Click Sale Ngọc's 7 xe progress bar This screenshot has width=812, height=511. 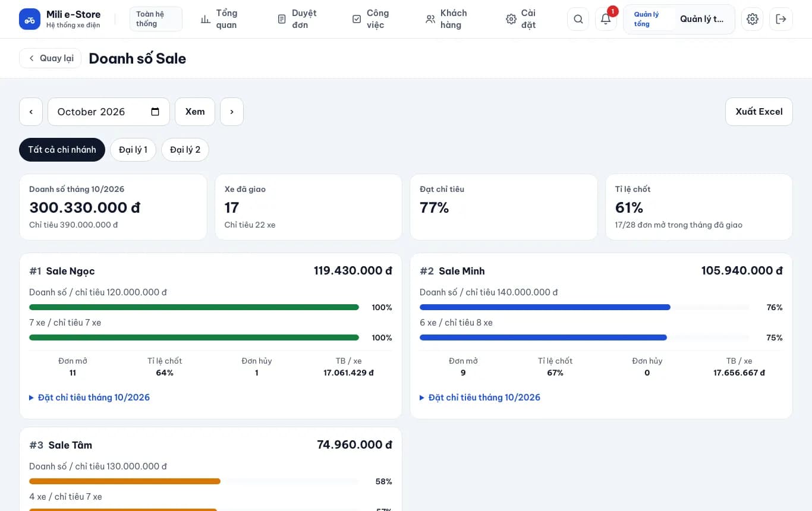pyautogui.click(x=194, y=337)
